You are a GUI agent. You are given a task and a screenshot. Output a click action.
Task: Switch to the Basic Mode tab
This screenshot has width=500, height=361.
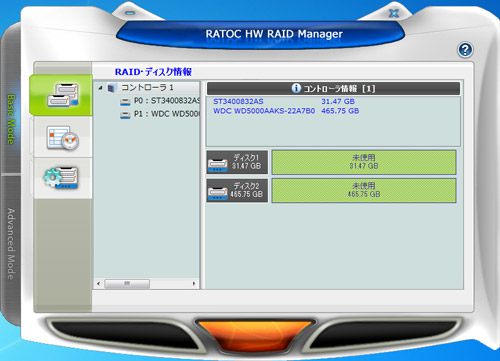pos(11,119)
